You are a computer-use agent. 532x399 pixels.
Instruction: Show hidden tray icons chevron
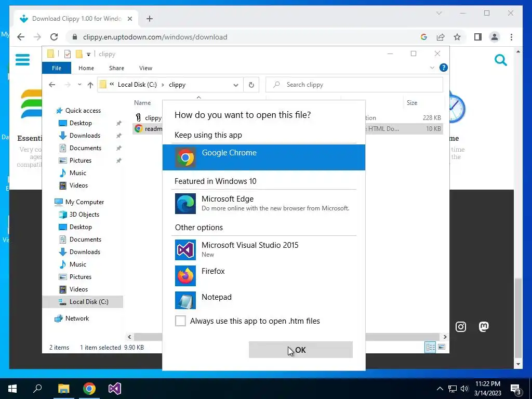(x=440, y=389)
